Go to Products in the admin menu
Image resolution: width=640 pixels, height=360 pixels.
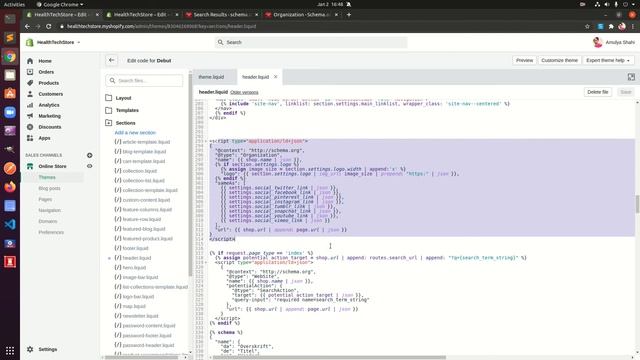pos(49,83)
